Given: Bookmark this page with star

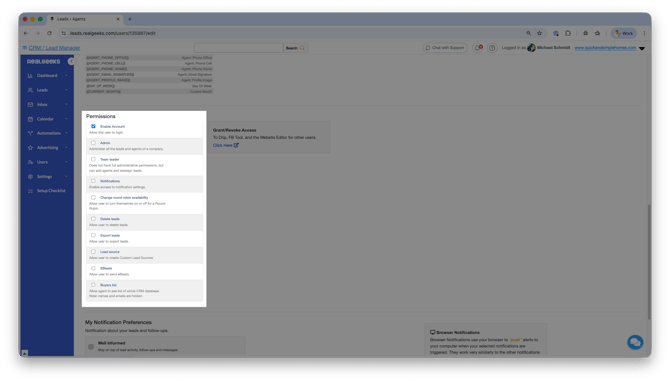Looking at the screenshot, I should 539,33.
